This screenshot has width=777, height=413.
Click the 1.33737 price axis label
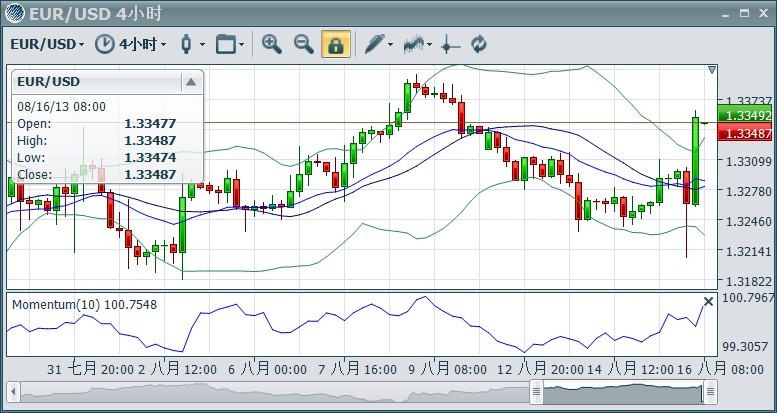[x=748, y=101]
